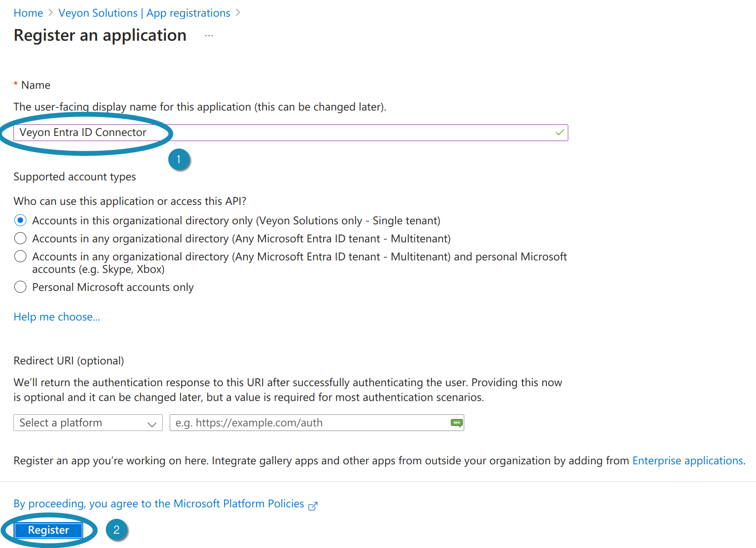Click the ellipsis next to Register an application
The height and width of the screenshot is (548, 756).
[x=209, y=36]
